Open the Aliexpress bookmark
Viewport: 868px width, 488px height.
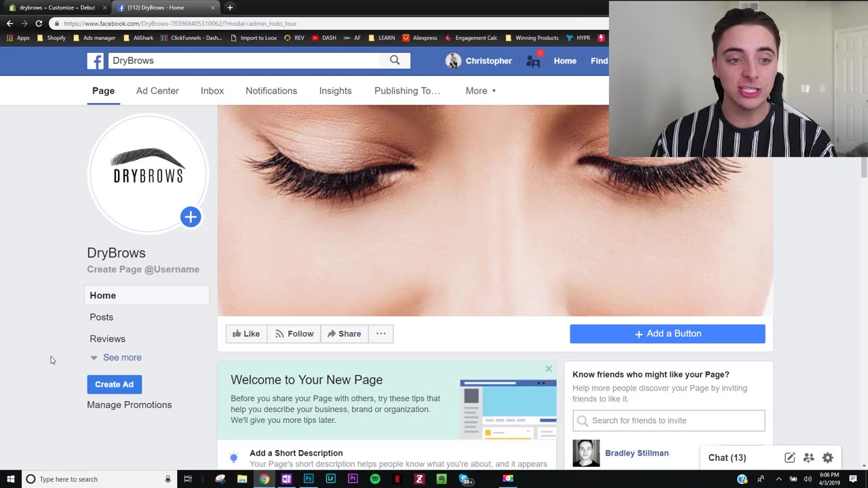[420, 38]
